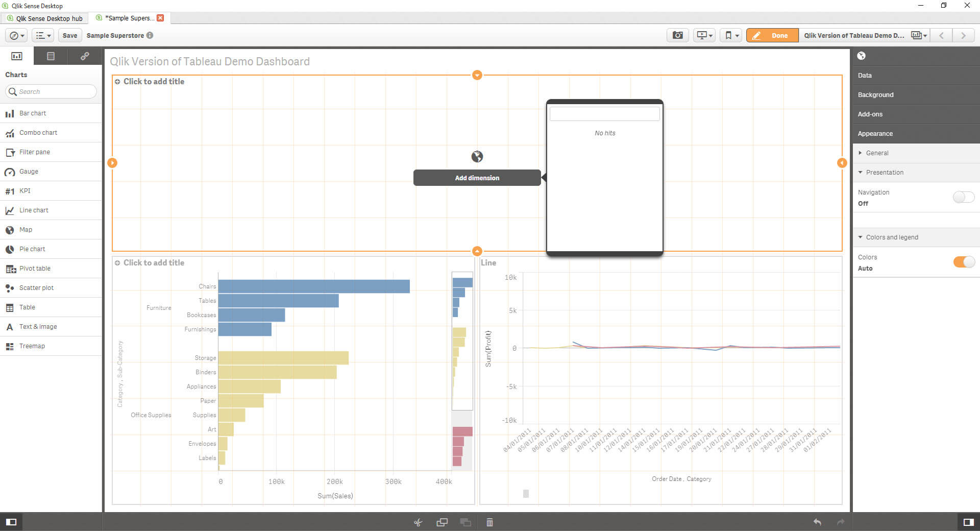Screen dimensions: 980x531
Task: Open the Data properties section
Action: 916,76
